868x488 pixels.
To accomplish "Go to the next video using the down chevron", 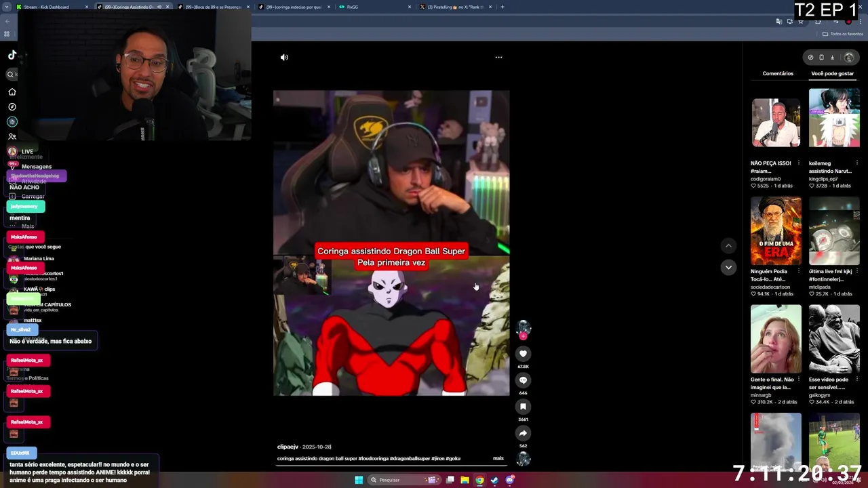I will tap(728, 268).
